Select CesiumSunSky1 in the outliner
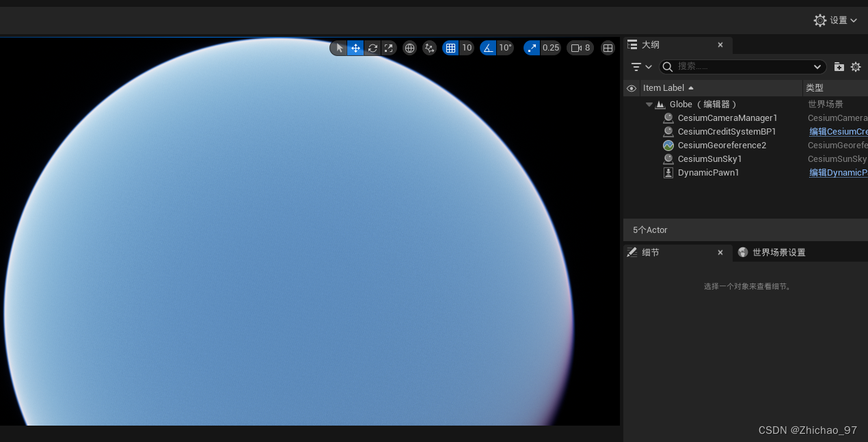The image size is (868, 442). 710,158
